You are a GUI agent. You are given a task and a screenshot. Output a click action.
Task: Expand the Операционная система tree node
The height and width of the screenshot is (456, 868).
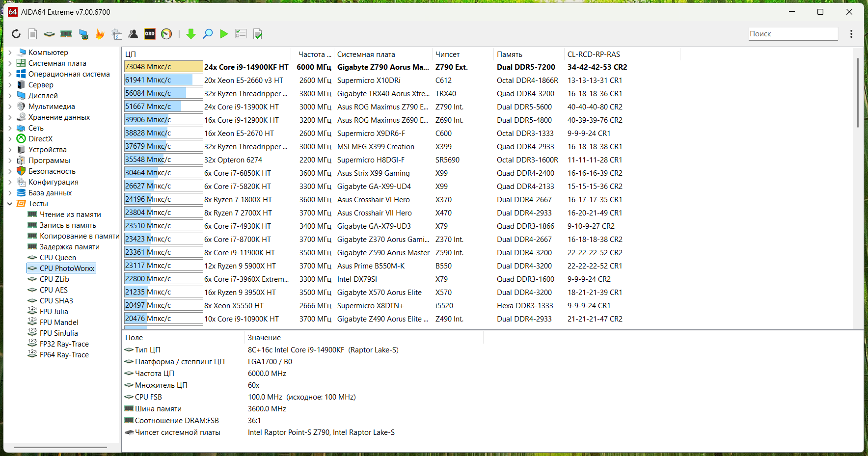click(10, 74)
